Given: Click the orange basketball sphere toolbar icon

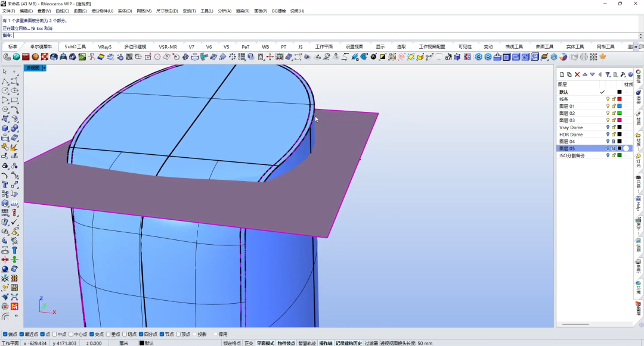Looking at the screenshot, I should click(35, 57).
